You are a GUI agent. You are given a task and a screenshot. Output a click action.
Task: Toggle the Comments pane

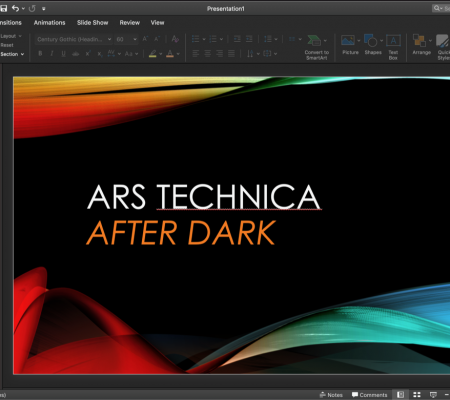(369, 395)
